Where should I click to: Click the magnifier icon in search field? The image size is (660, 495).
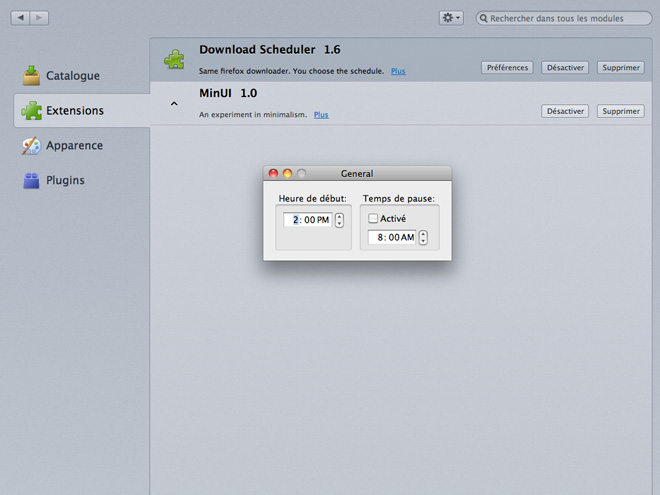pos(484,18)
